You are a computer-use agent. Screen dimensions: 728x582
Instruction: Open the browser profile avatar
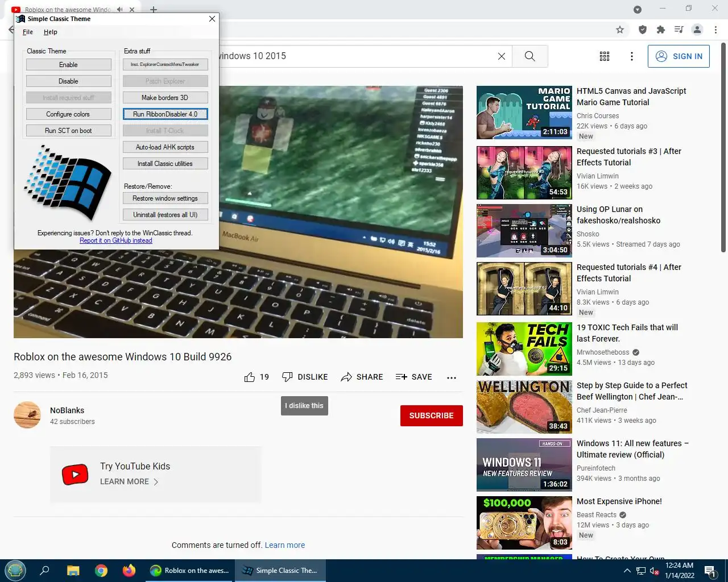pos(697,30)
